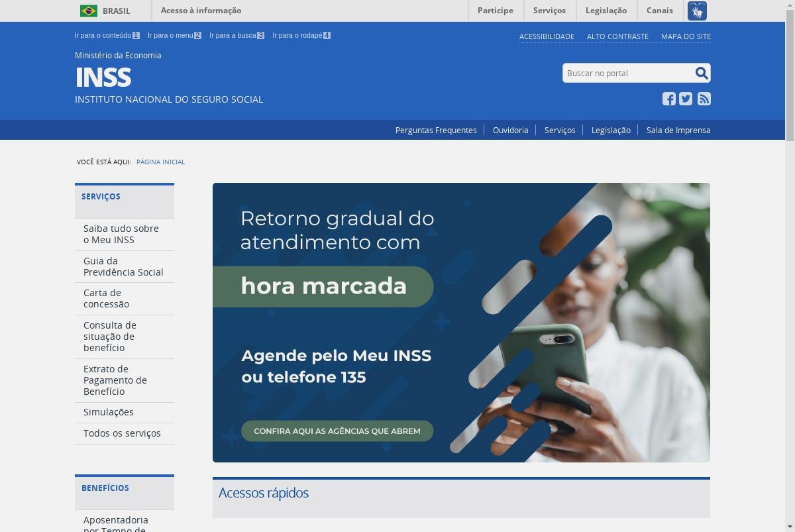Open the INSS Facebook page icon
The image size is (795, 532).
click(669, 99)
